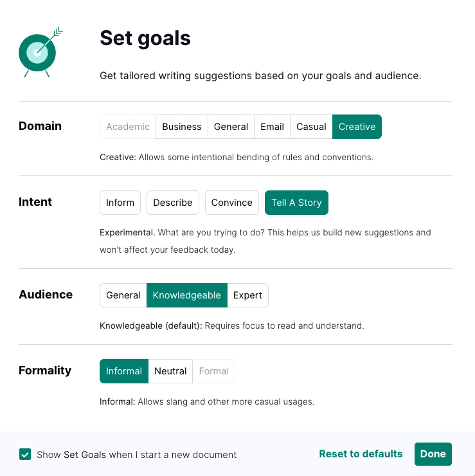Choose Neutral formality
The height and width of the screenshot is (476, 475).
coord(170,371)
